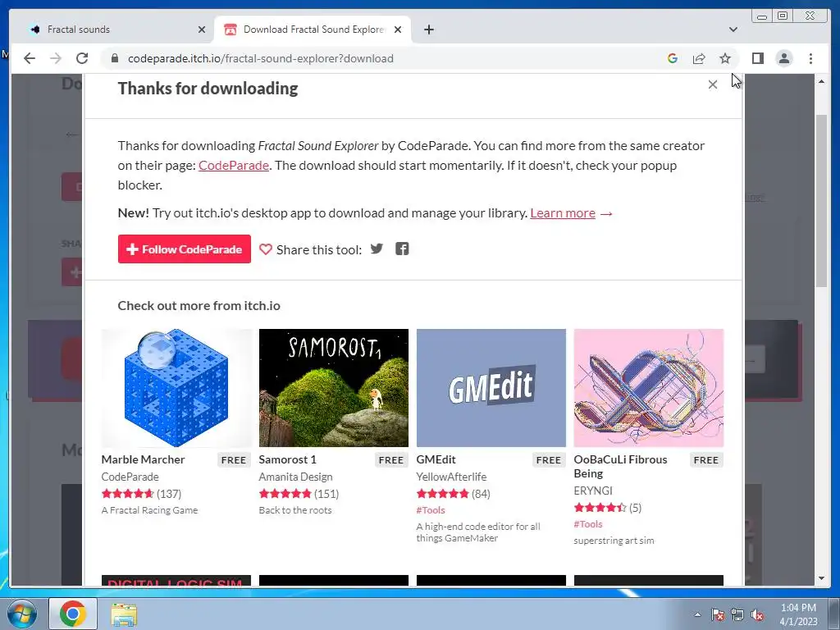Image resolution: width=840 pixels, height=630 pixels.
Task: Click the FREE badge on Marble Marcher
Action: [x=234, y=460]
